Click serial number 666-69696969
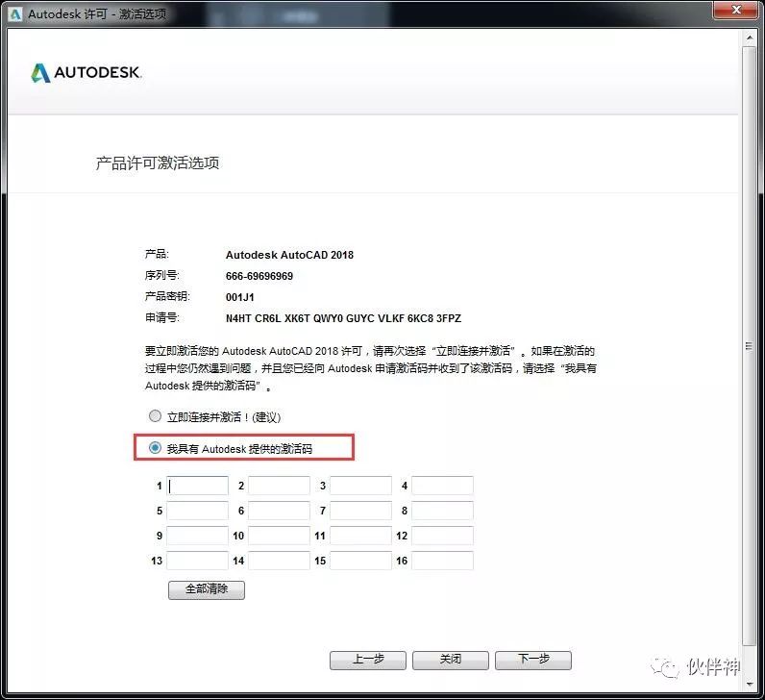 (259, 276)
